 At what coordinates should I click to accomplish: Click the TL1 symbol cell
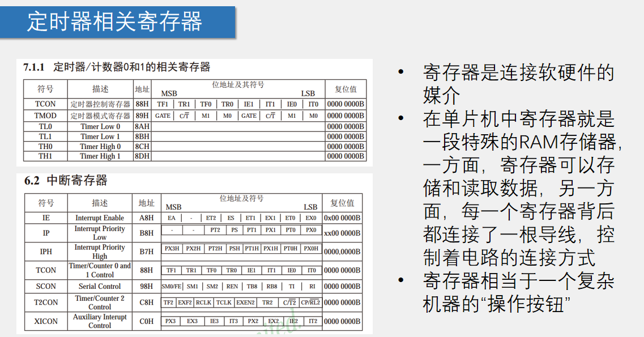click(45, 136)
